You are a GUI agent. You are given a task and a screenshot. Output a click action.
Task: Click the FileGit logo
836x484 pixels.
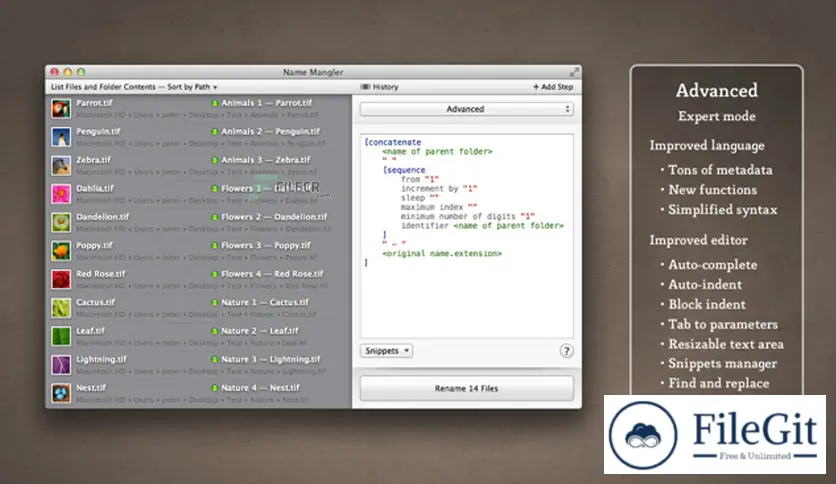pyautogui.click(x=715, y=434)
